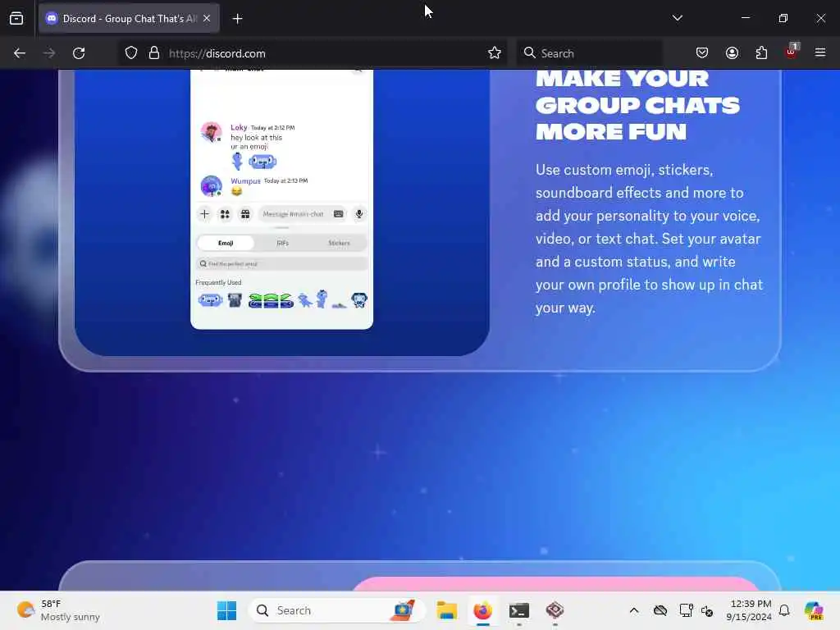This screenshot has height=630, width=840.
Task: Click the taskbar Search box
Action: (336, 610)
